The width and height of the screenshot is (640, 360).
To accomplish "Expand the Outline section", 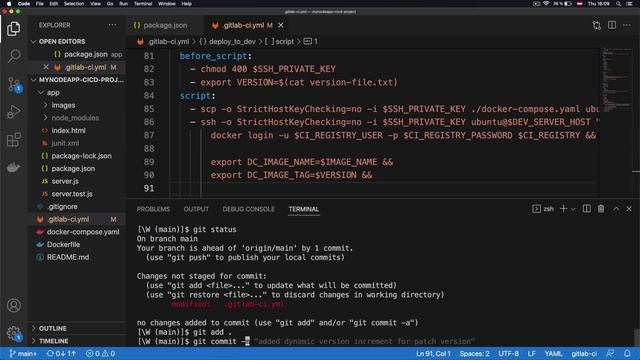I will tap(53, 328).
